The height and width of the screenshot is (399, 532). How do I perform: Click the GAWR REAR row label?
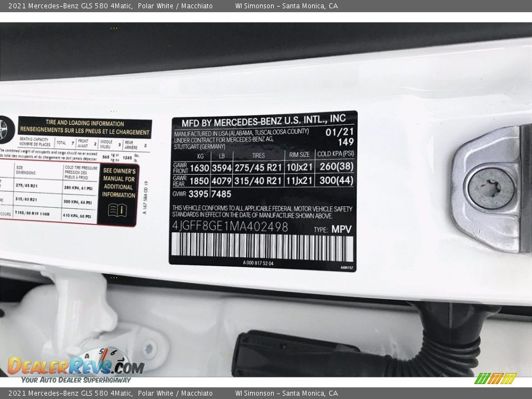(x=180, y=181)
